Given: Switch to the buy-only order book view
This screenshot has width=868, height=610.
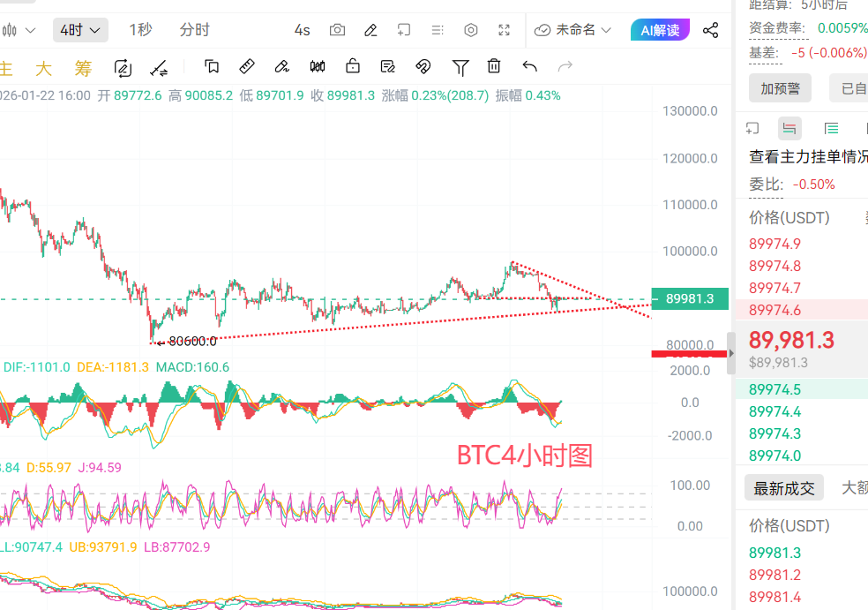Looking at the screenshot, I should click(830, 128).
